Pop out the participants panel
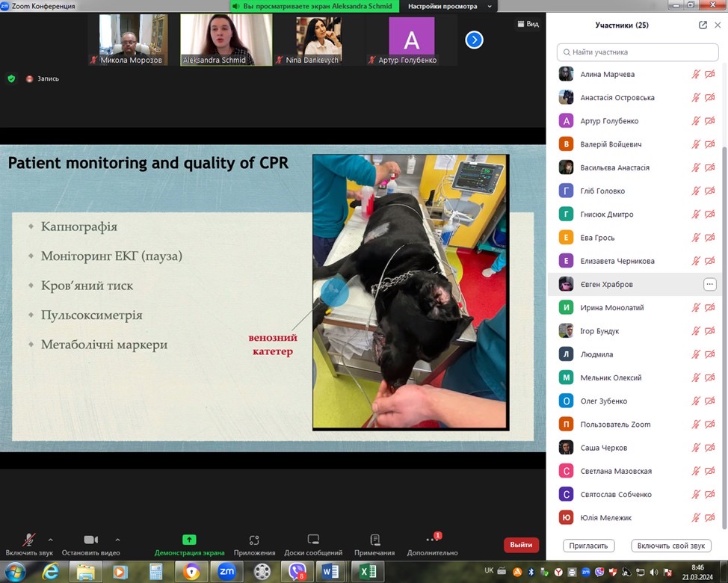728x583 pixels. [703, 25]
